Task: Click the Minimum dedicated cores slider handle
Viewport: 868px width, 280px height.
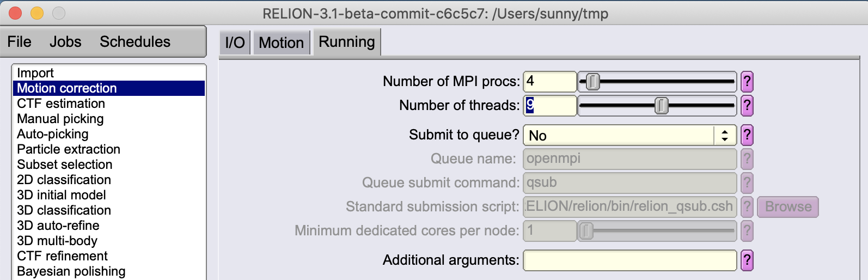Action: tap(586, 231)
